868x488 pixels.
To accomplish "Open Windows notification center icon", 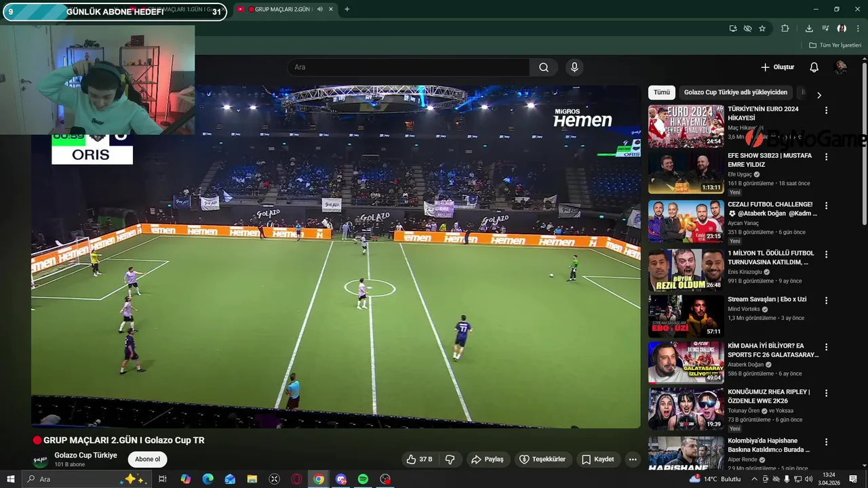I will (853, 479).
